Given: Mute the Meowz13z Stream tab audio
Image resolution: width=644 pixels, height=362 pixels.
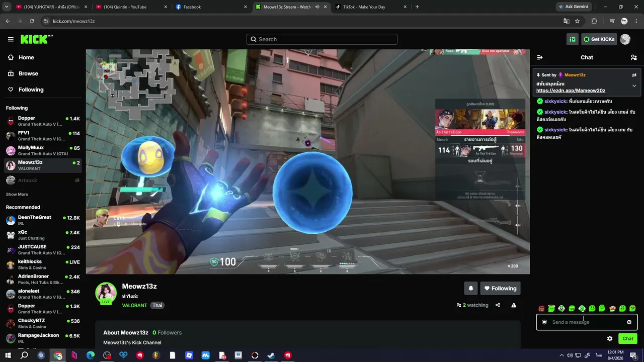Looking at the screenshot, I should point(317,7).
